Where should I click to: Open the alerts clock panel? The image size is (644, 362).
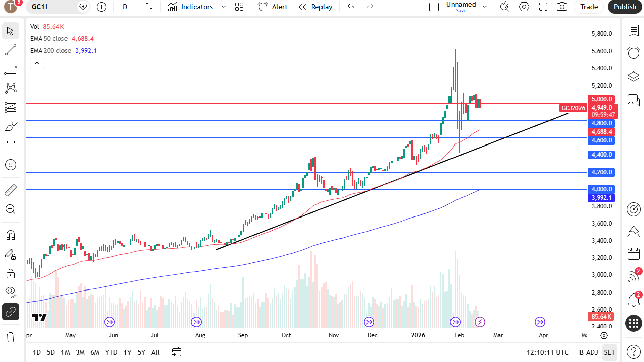[x=633, y=52]
